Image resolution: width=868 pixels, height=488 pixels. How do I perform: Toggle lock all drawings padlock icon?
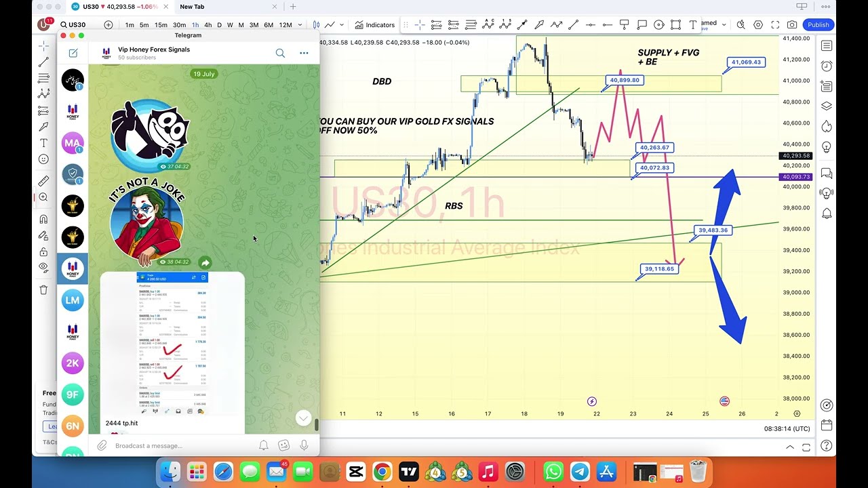(x=43, y=251)
